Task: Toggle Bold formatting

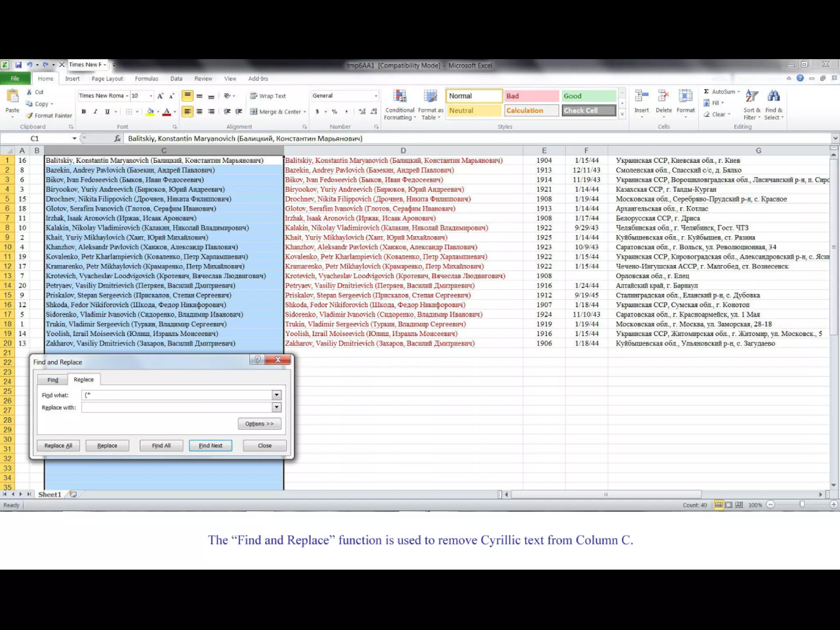Action: (84, 112)
